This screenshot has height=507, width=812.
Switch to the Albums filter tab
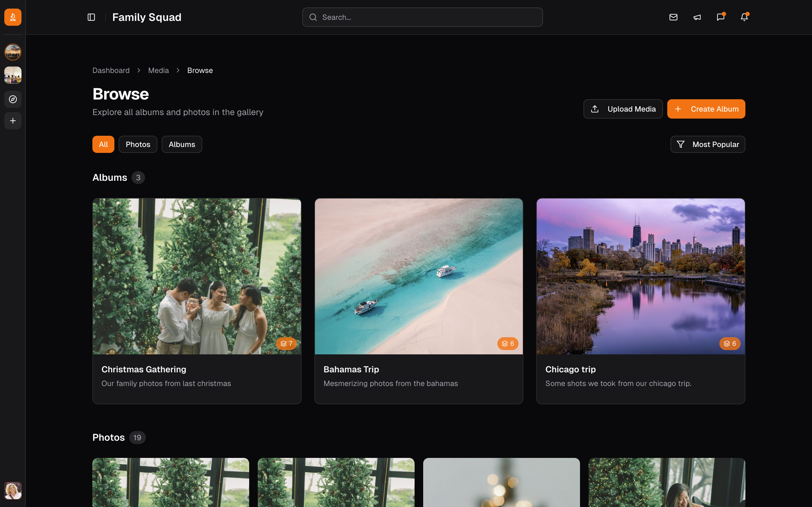182,144
